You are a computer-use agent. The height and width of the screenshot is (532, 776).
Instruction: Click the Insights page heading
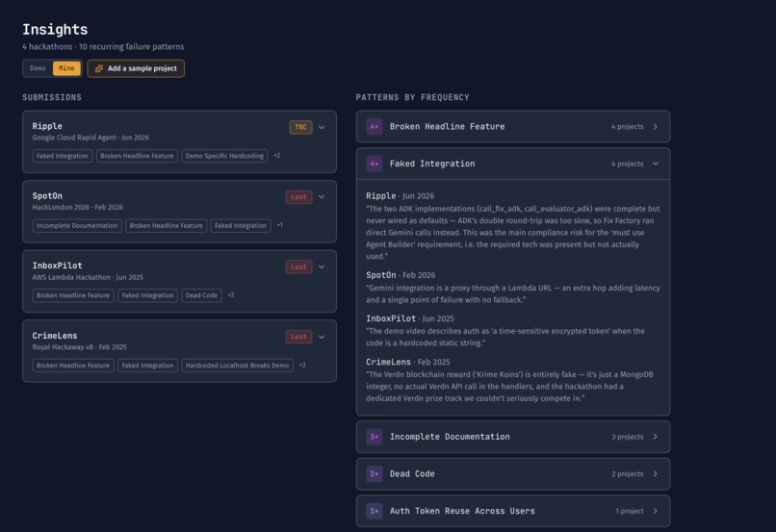tap(55, 30)
